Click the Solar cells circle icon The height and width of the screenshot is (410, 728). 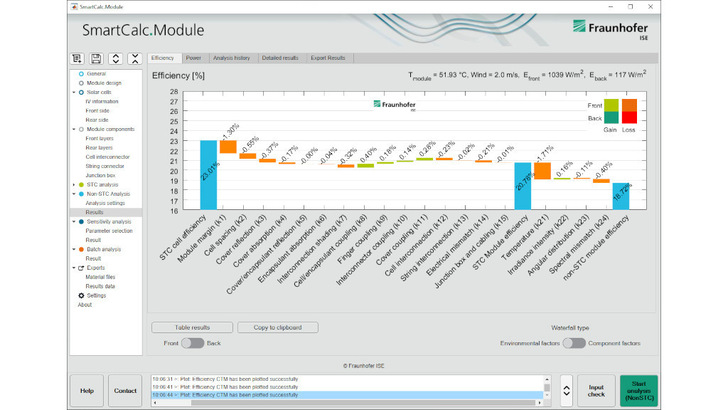click(81, 92)
